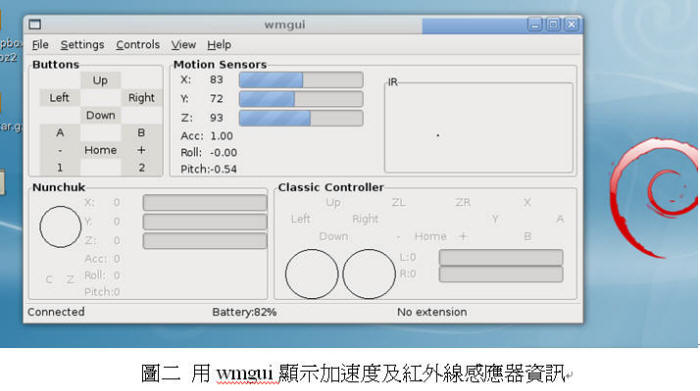Screen dimensions: 700x391
Task: Click the Left button indicator
Action: (59, 98)
